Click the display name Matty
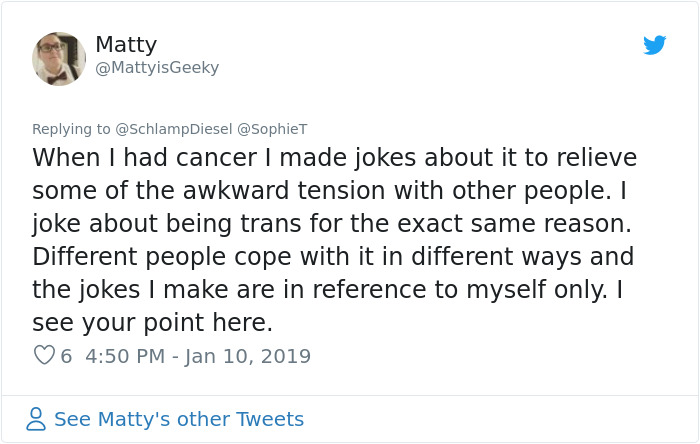Image resolution: width=700 pixels, height=444 pixels. (126, 44)
